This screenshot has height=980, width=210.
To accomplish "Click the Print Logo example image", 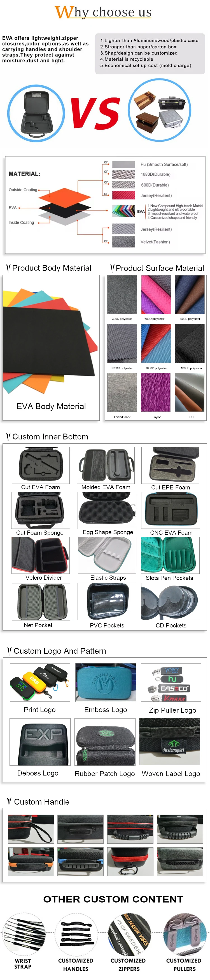I will 40,682.
